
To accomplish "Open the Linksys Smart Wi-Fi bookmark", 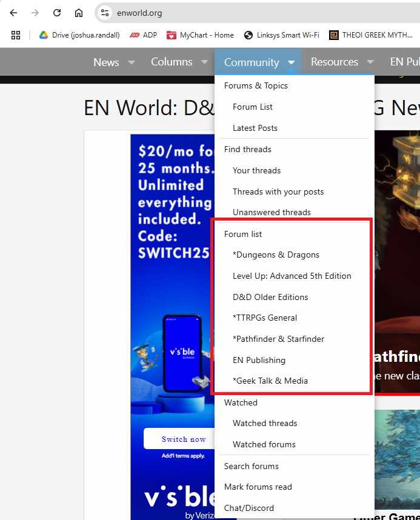I will click(x=281, y=35).
